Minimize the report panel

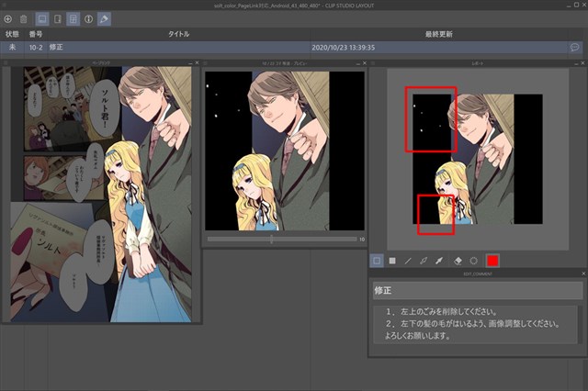coord(576,63)
